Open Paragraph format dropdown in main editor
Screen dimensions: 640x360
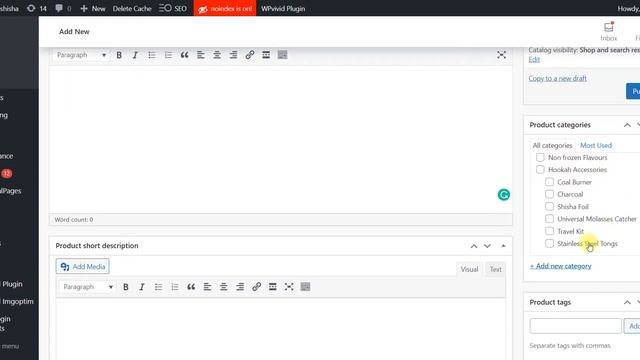pos(81,55)
